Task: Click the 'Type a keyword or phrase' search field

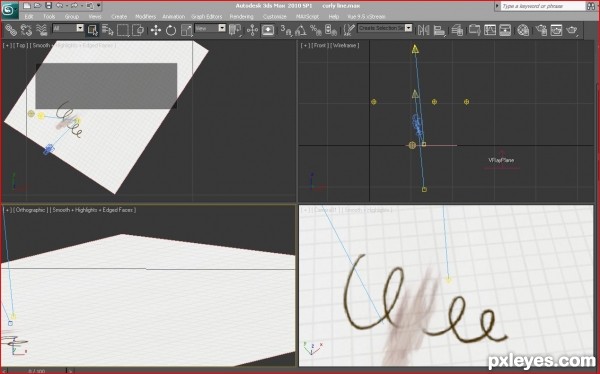Action: (x=543, y=6)
